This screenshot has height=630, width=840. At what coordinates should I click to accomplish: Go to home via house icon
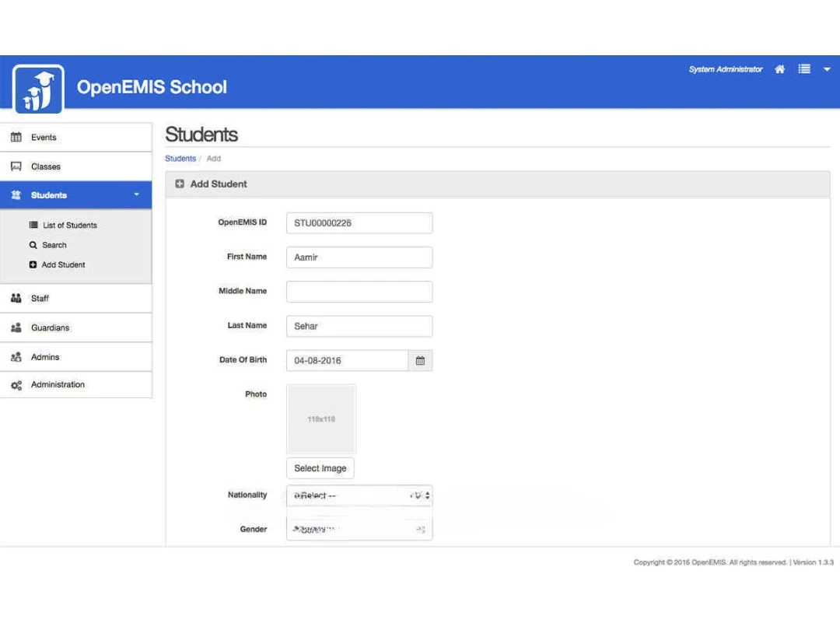coord(779,69)
